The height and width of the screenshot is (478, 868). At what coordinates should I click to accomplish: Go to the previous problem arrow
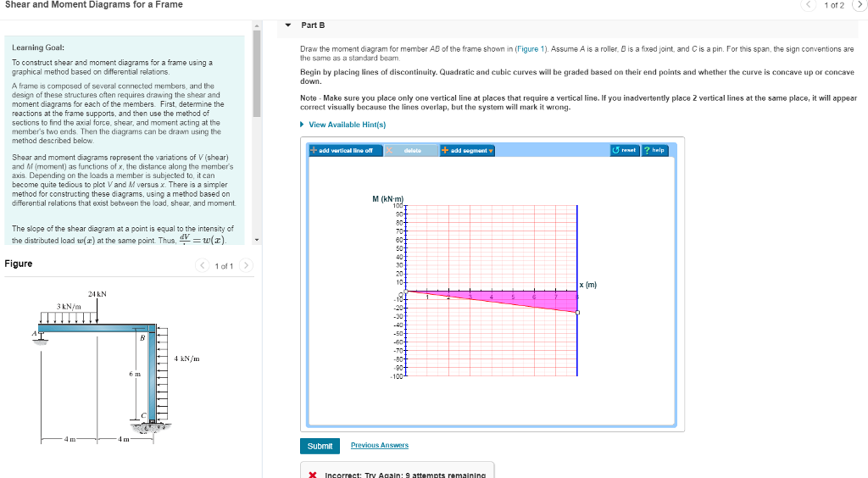808,5
